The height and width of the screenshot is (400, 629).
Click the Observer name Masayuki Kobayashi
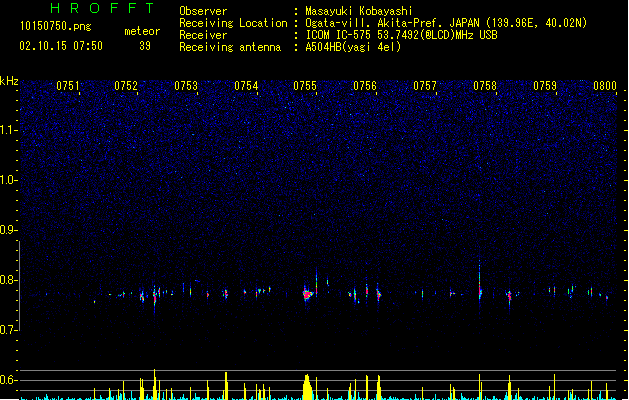click(359, 11)
